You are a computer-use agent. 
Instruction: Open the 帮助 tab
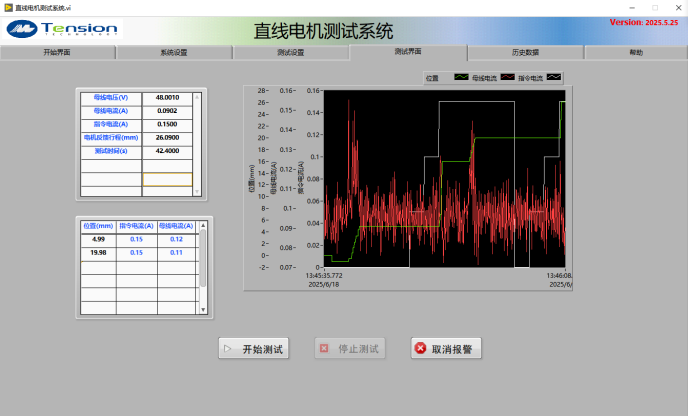pos(636,52)
